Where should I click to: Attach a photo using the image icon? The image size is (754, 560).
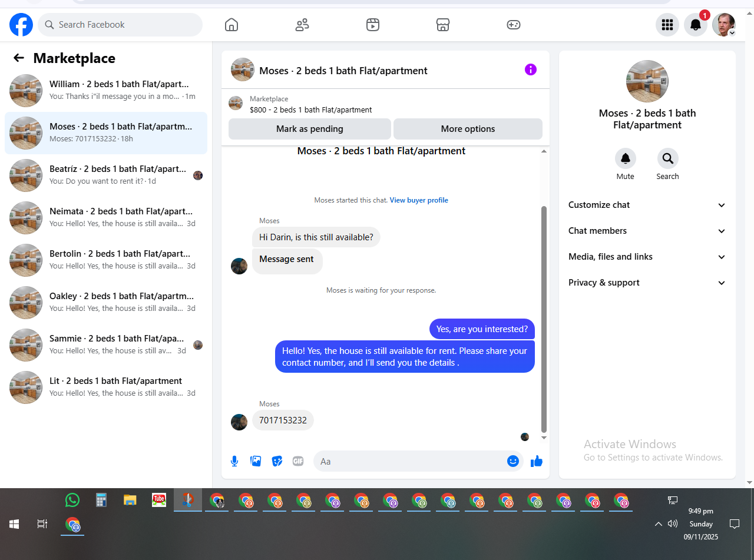(256, 461)
